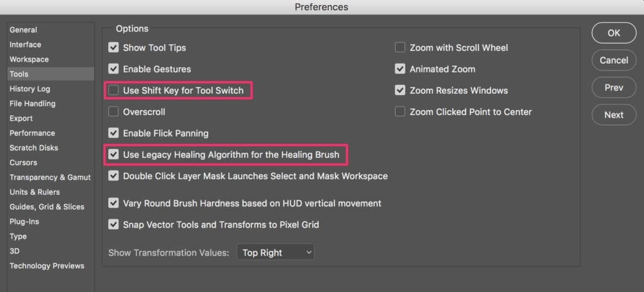Viewport: 644px width, 292px height.
Task: Disable the Enable Gestures option
Action: click(113, 69)
